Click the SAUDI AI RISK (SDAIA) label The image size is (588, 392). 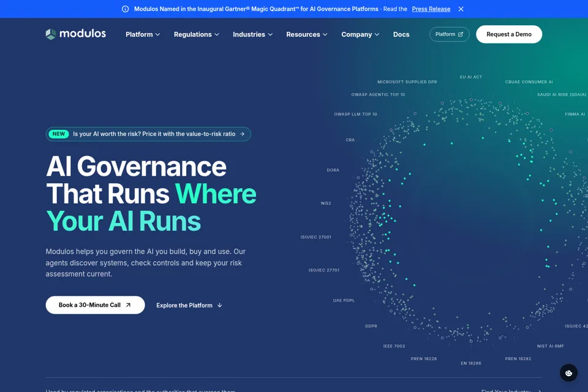(562, 94)
